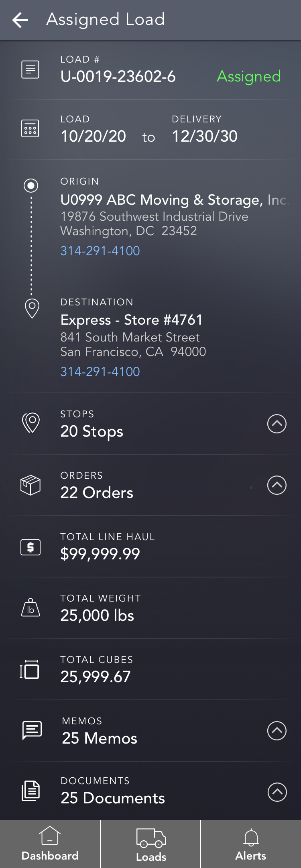This screenshot has width=301, height=868.
Task: Click the destination pin icon
Action: tap(32, 308)
